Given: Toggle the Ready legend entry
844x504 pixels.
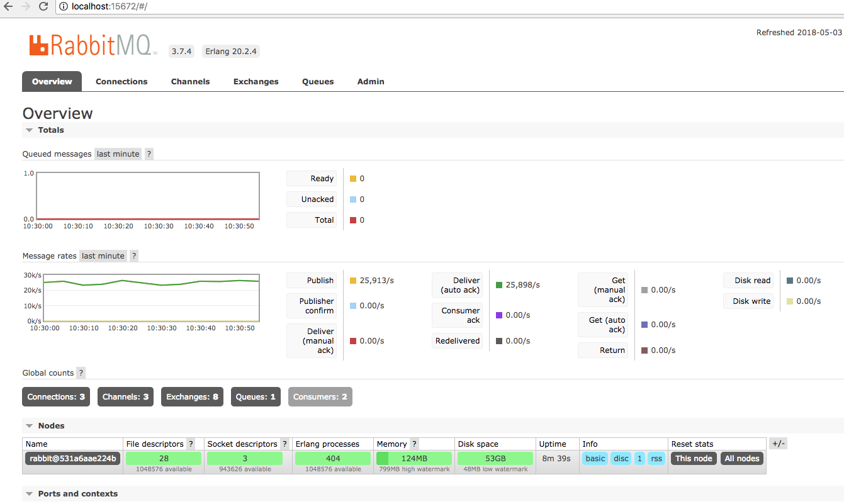Looking at the screenshot, I should coord(312,178).
